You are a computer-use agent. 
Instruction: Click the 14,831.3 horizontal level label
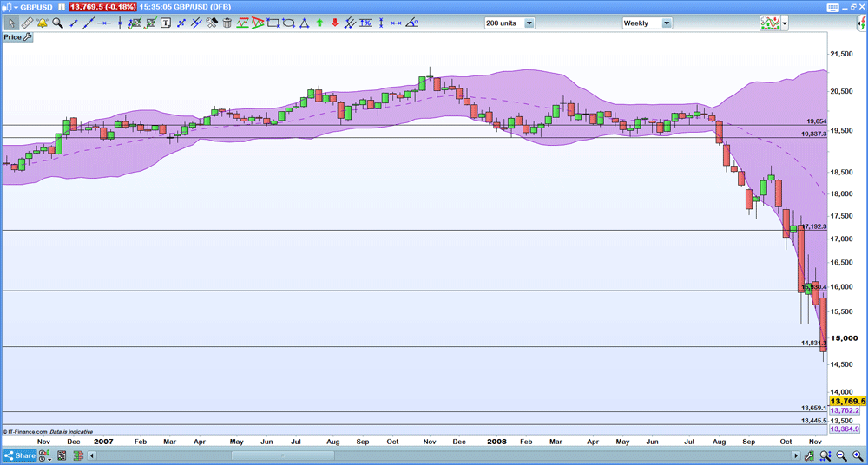pyautogui.click(x=814, y=343)
